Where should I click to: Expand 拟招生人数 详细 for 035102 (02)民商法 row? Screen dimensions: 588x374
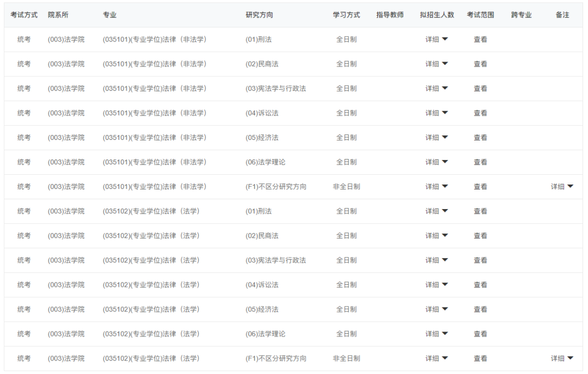coord(437,236)
